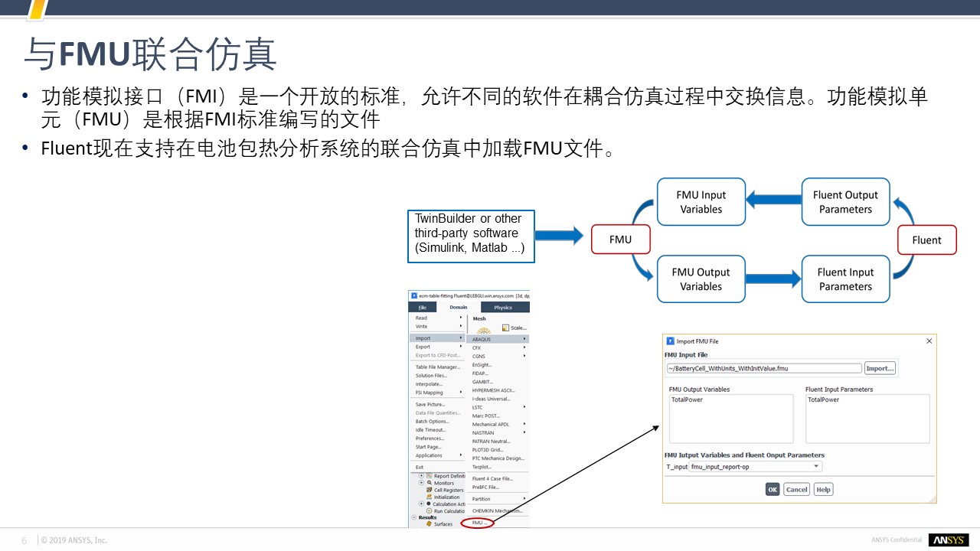Click the Scale mesh icon
The width and height of the screenshot is (980, 551).
point(505,328)
